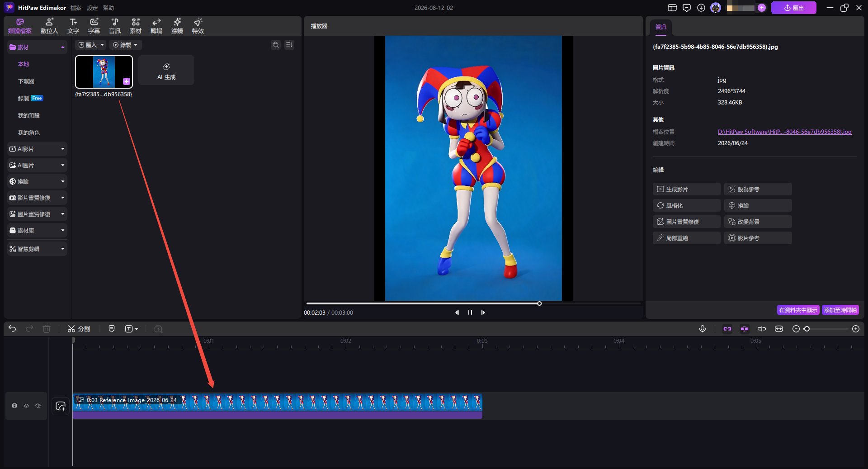
Task: Step to previous frame in player
Action: (457, 313)
